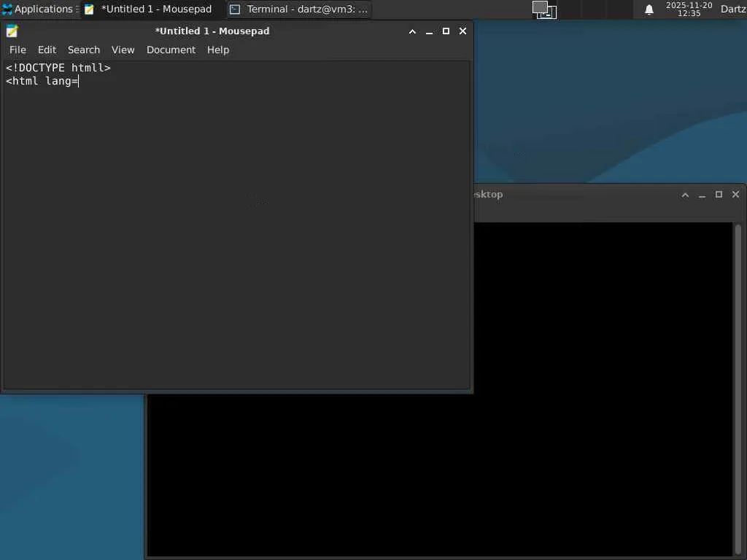Click the Mousepad icon in the taskbar
Image resolution: width=747 pixels, height=560 pixels.
(89, 9)
